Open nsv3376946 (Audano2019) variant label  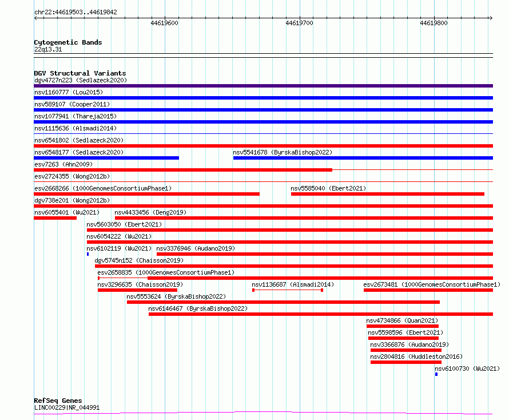tap(196, 248)
